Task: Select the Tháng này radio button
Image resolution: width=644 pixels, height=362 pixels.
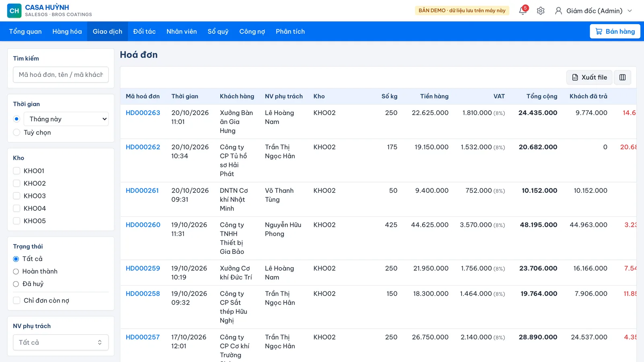Action: coord(17,119)
